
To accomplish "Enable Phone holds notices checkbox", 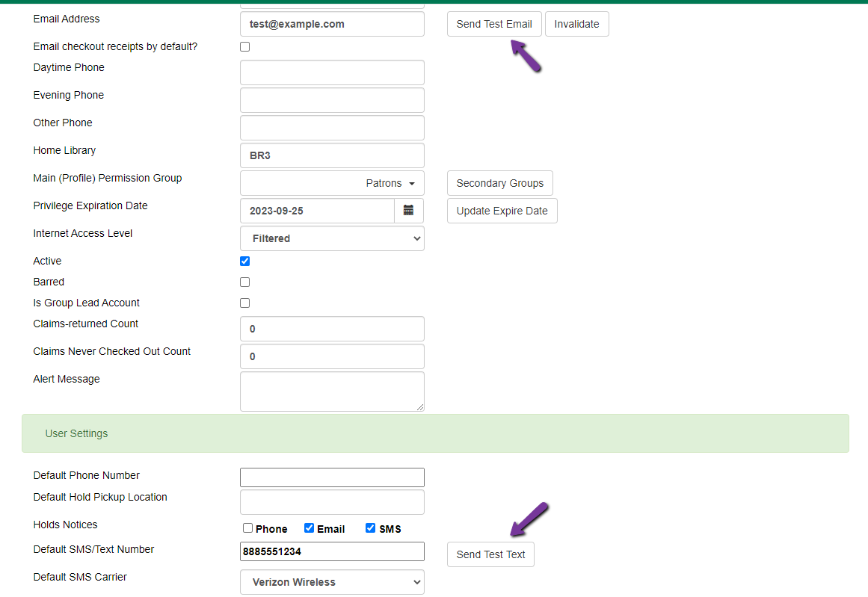I will [x=247, y=528].
